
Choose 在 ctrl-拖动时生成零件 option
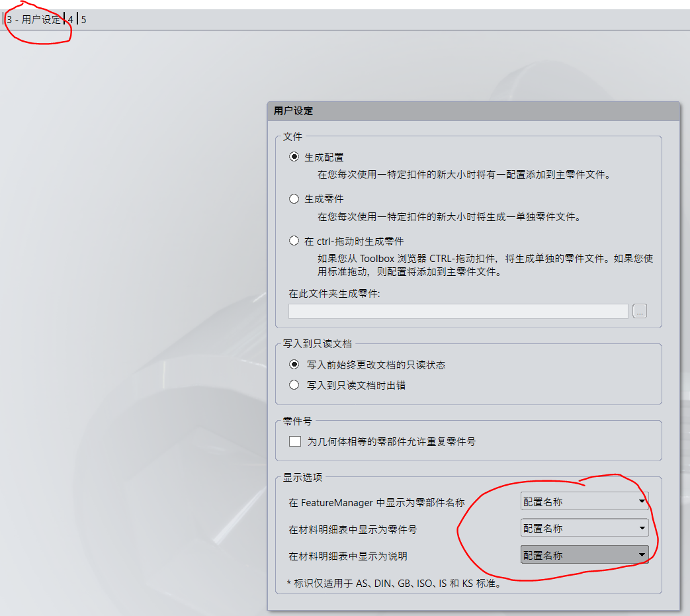click(294, 241)
